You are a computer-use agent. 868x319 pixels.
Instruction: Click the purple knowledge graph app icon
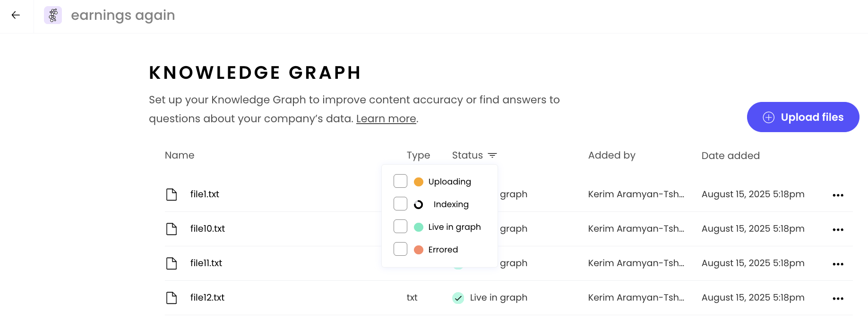(53, 15)
